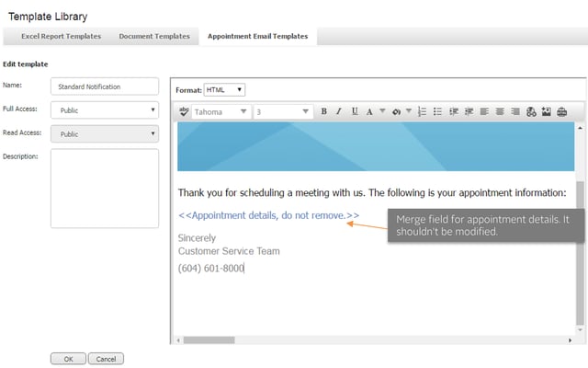Insert a bulleted list
The image size is (588, 368).
point(437,111)
